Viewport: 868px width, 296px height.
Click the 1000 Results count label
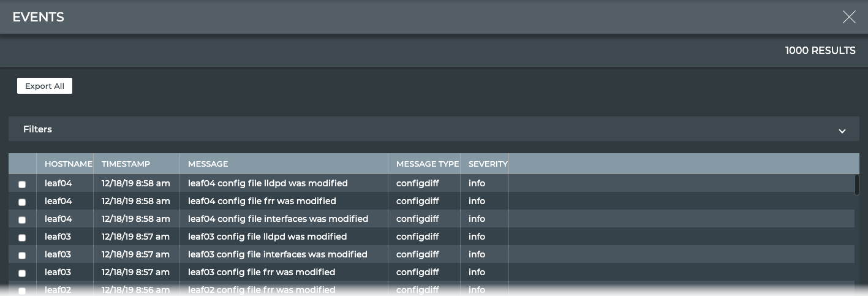coord(820,50)
